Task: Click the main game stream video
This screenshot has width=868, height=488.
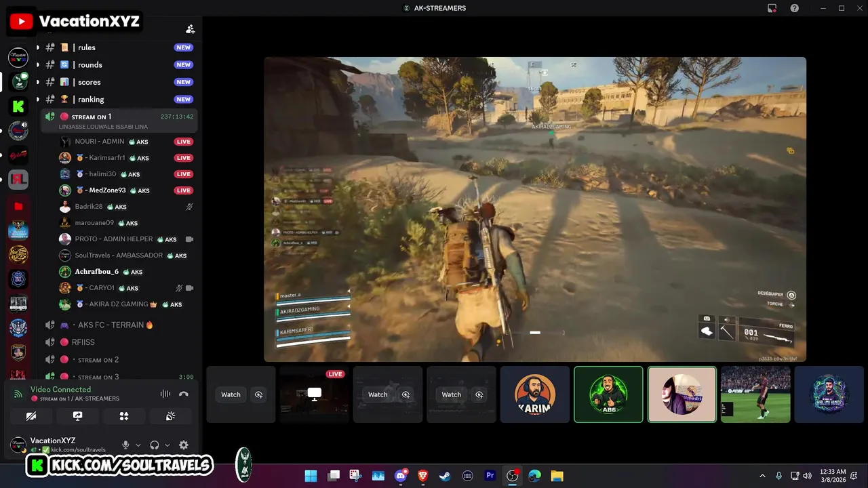Action: click(535, 209)
